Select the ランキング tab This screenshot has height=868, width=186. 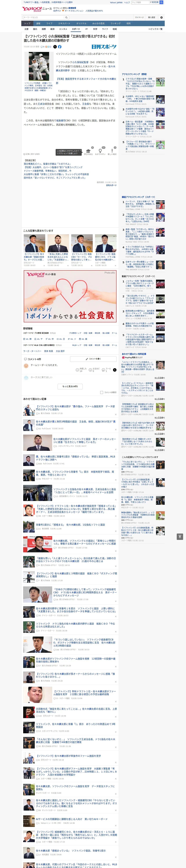pos(115,24)
